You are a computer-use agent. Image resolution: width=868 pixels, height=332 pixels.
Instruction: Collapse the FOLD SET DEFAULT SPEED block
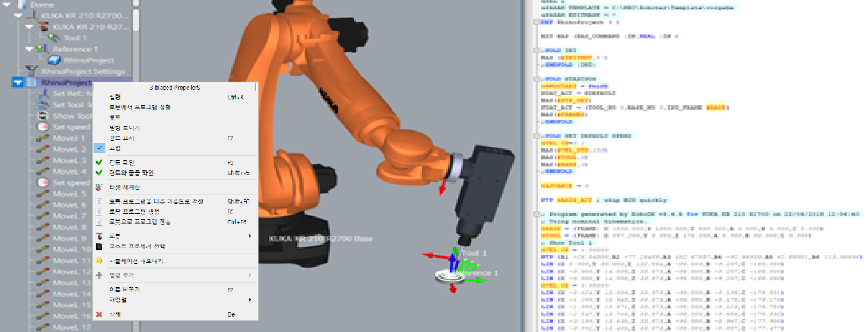pyautogui.click(x=536, y=136)
